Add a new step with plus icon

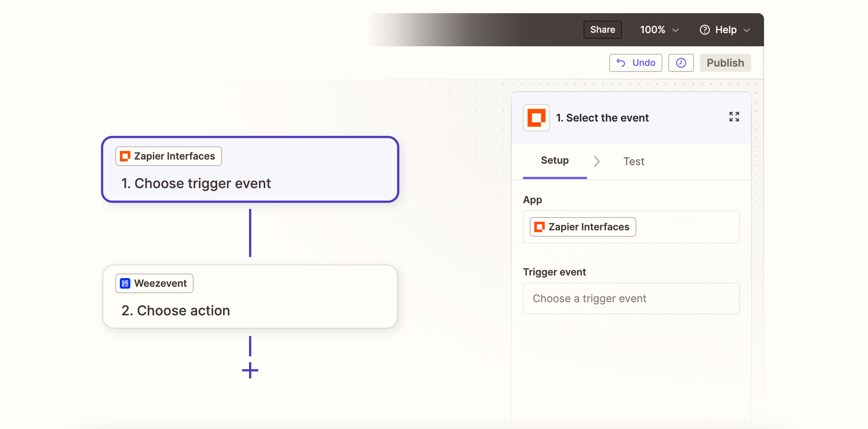[x=250, y=370]
